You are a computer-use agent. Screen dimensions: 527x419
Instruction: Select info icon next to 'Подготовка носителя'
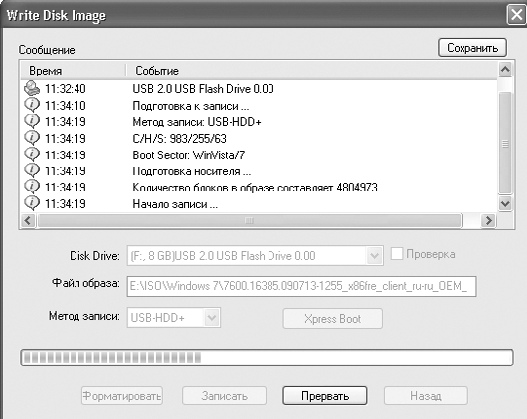click(32, 170)
